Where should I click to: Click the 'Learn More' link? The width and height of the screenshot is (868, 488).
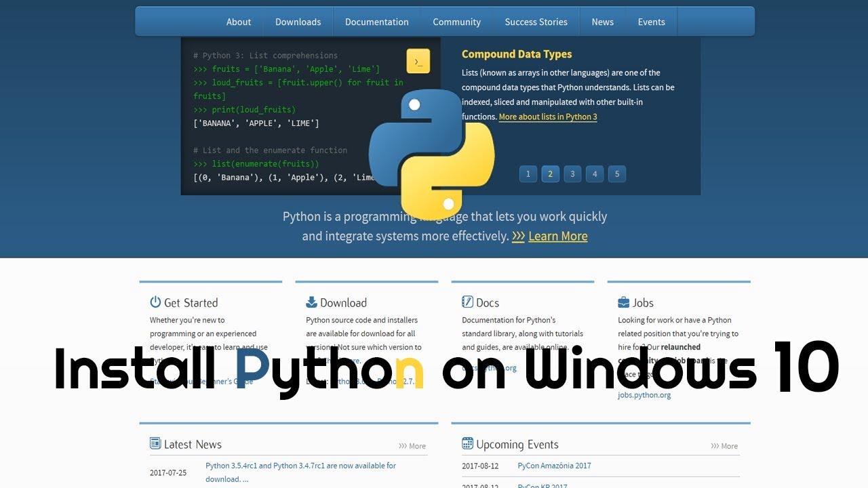point(558,236)
